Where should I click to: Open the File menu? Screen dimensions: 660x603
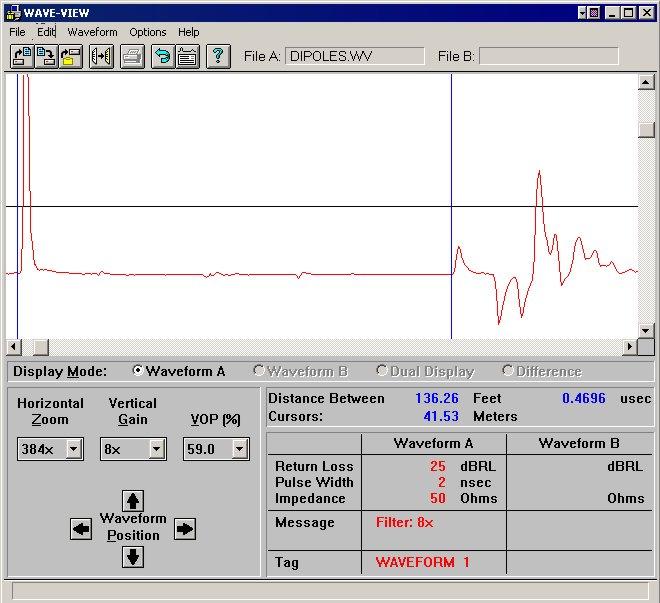(x=17, y=32)
